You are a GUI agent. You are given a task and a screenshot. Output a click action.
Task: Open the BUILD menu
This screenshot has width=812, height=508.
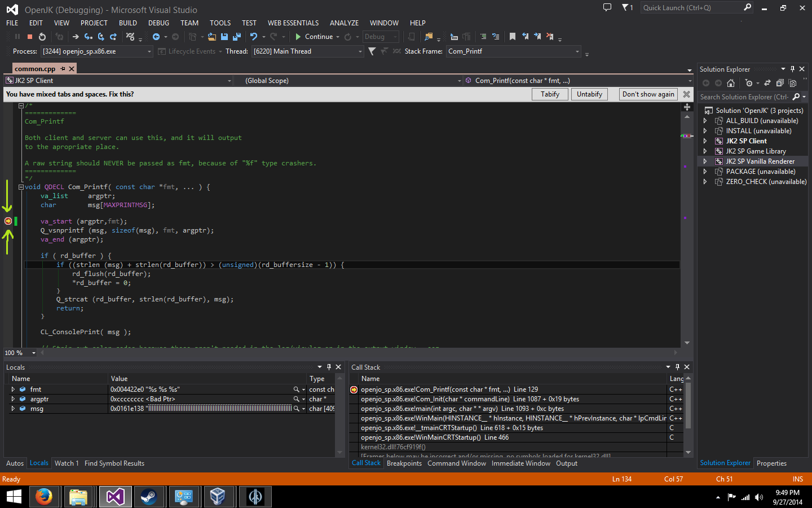coord(128,23)
